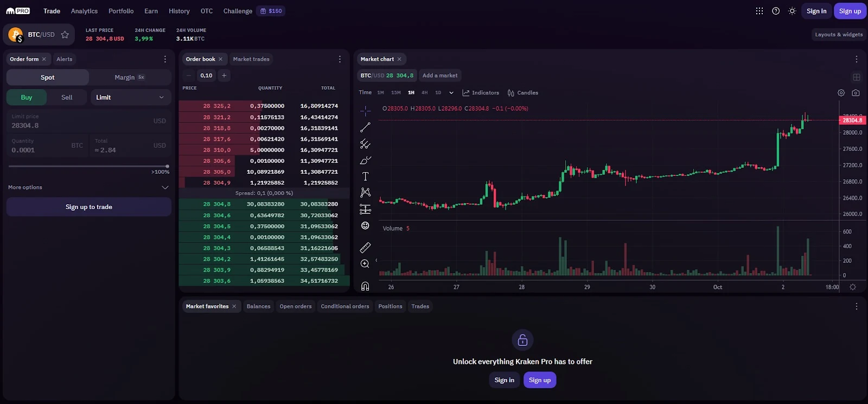The height and width of the screenshot is (404, 868).
Task: Open the Limit order type dropdown
Action: 131,97
